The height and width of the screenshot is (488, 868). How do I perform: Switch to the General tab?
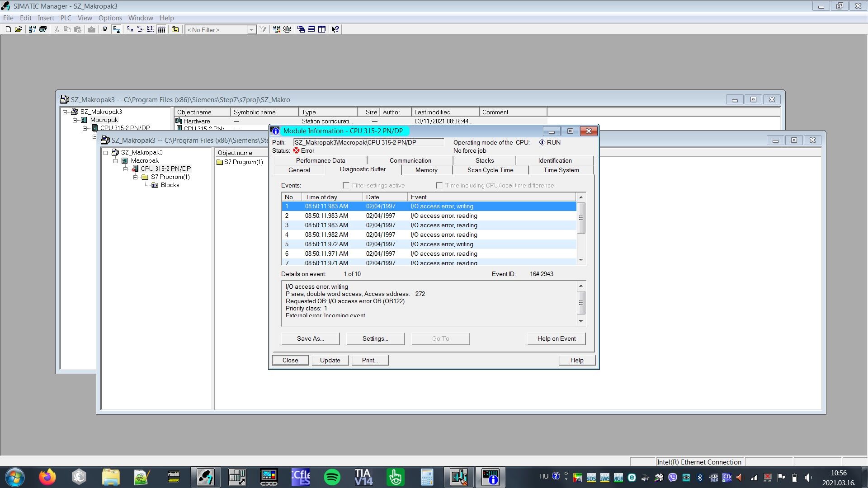299,170
